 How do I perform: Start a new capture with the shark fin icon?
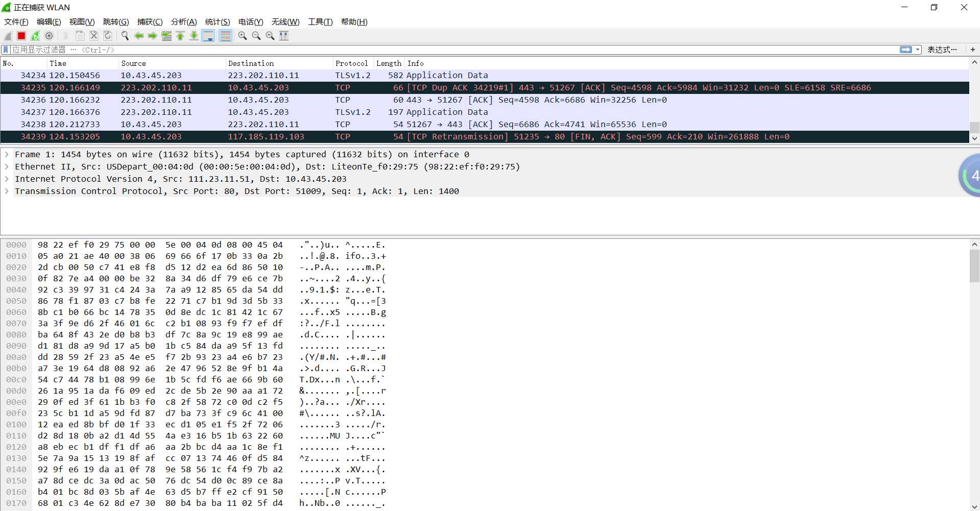pos(8,36)
